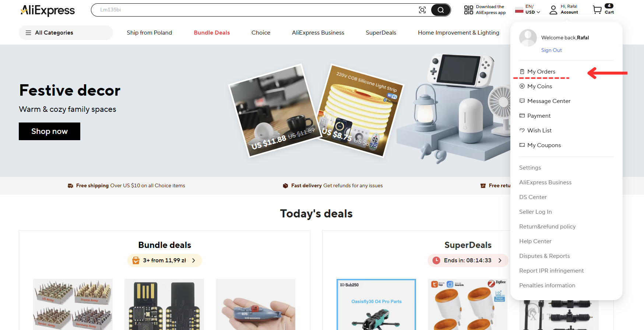This screenshot has width=644, height=330.
Task: Expand the All Categories menu
Action: point(66,33)
